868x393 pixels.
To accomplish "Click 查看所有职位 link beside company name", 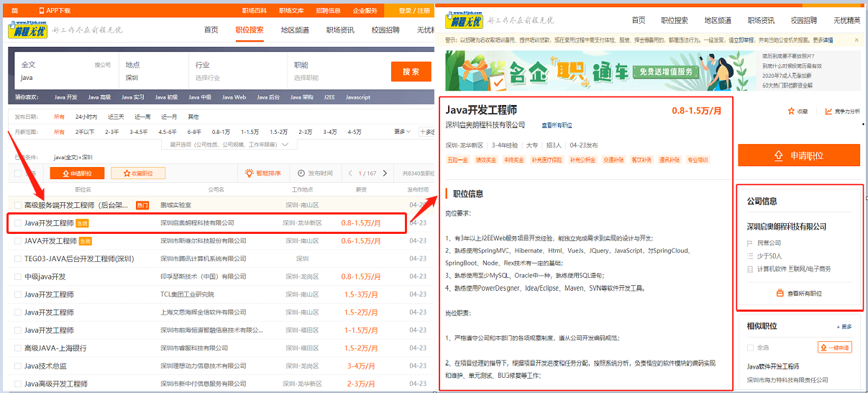I will [557, 125].
